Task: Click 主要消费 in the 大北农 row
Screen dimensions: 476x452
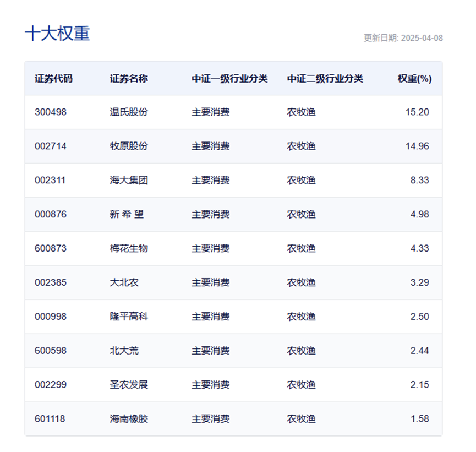Action: [x=210, y=282]
